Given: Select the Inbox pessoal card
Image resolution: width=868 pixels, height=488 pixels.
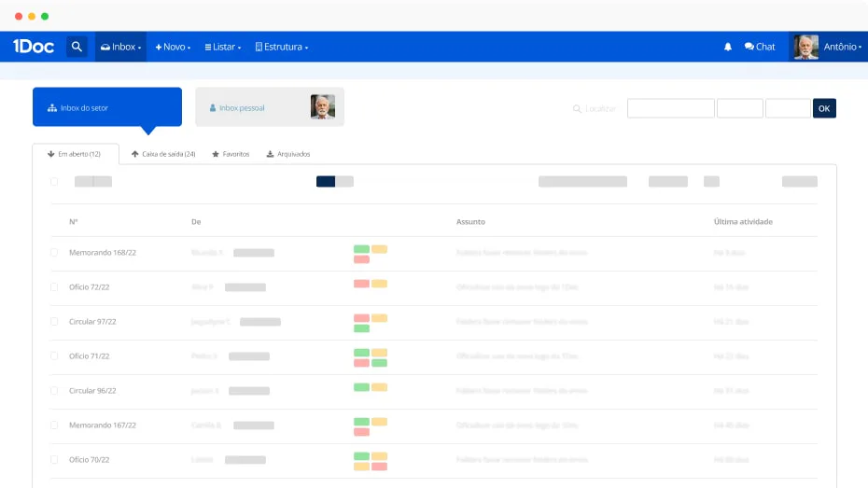Looking at the screenshot, I should pos(270,107).
